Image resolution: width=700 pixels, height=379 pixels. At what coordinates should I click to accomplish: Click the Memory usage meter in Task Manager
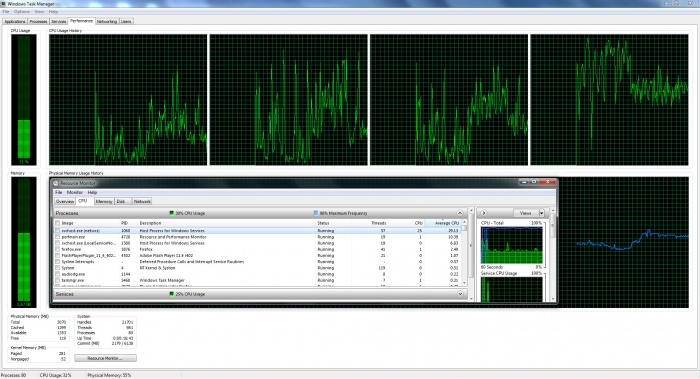(x=24, y=242)
